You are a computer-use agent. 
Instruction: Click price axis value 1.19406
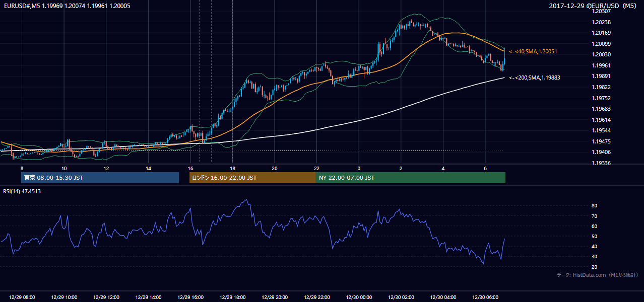coord(601,152)
